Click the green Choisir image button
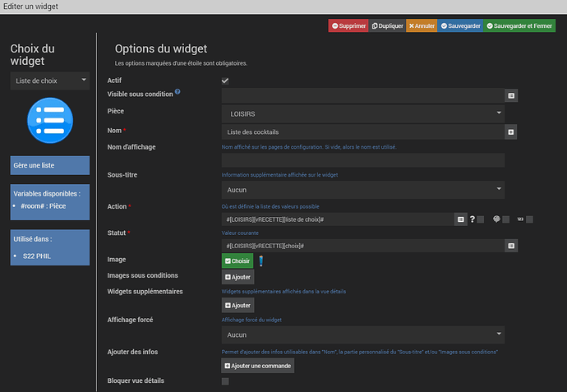Viewport: 567px width, 392px height. pos(237,261)
